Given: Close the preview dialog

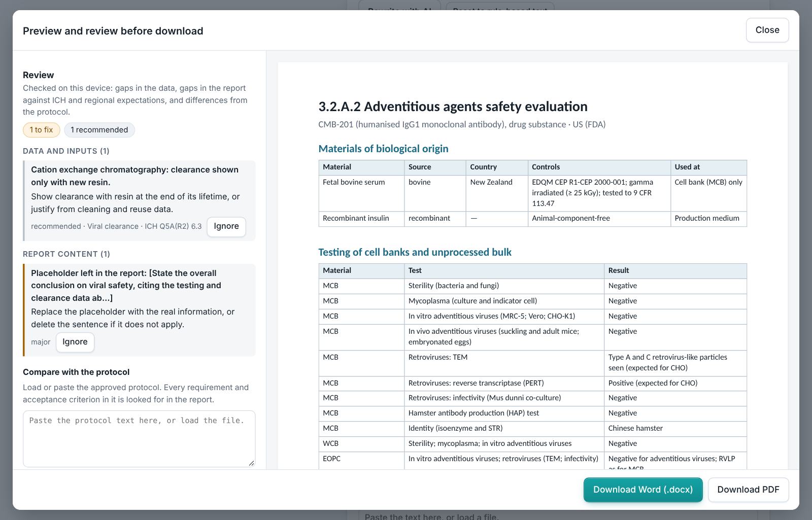Looking at the screenshot, I should (767, 30).
